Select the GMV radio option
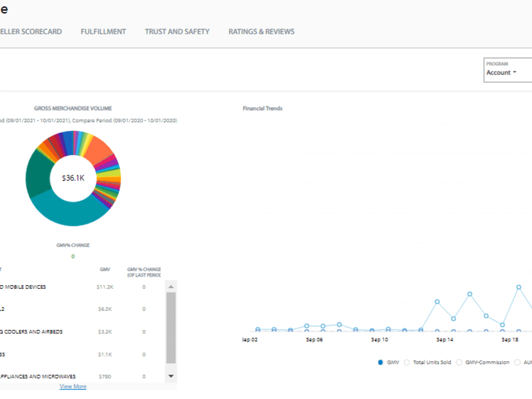Screen dimensions: 532x399 [380, 362]
